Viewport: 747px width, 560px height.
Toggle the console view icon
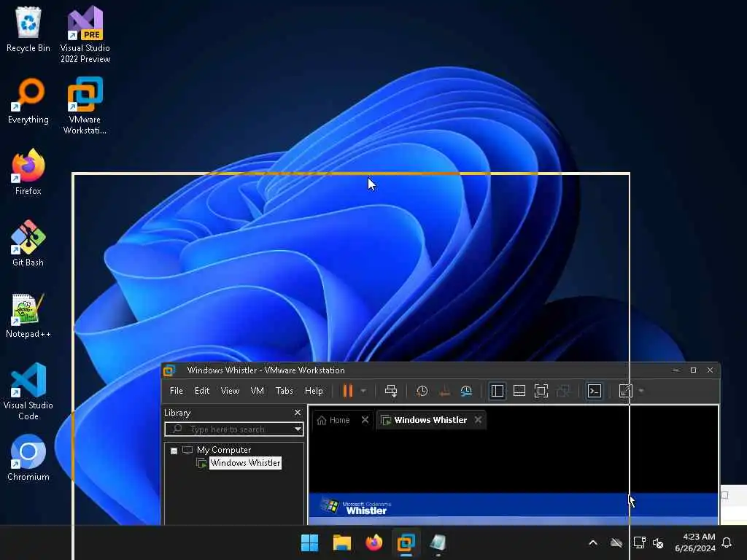(595, 391)
